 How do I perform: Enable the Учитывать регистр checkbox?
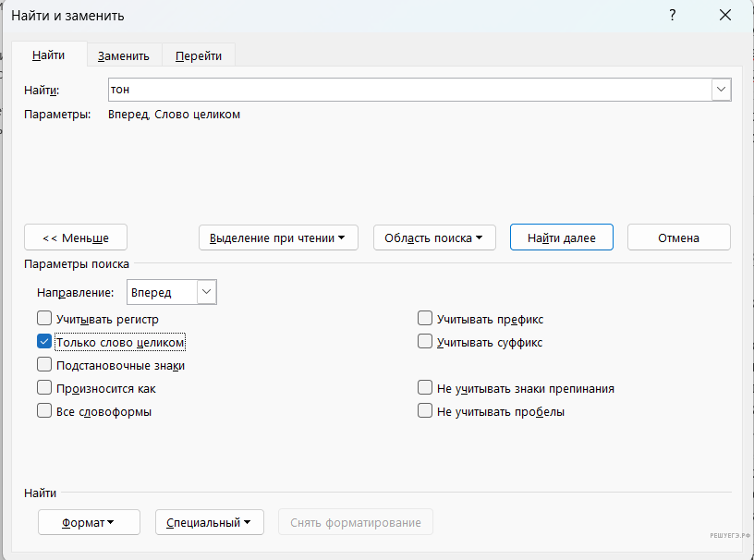[44, 319]
